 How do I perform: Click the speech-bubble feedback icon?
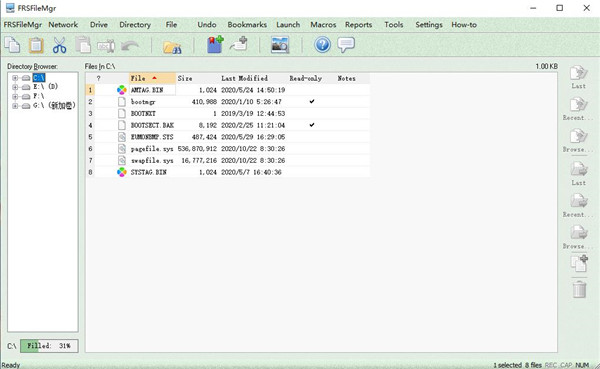346,45
